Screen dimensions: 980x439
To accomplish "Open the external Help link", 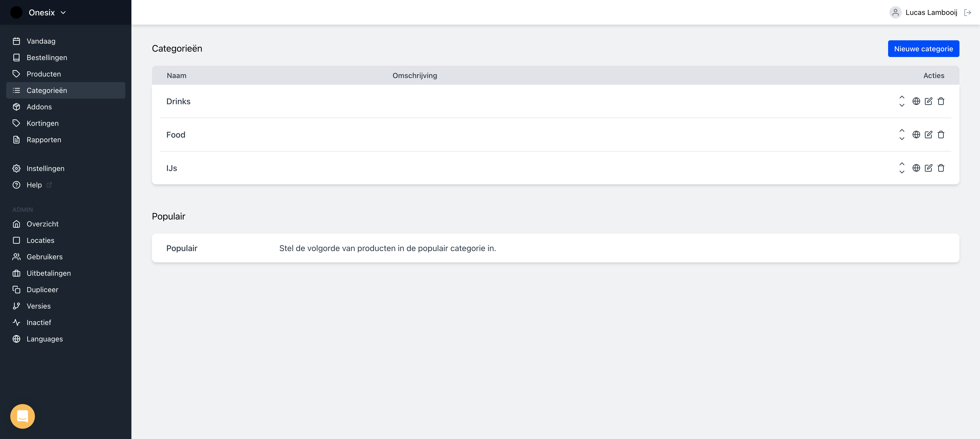I will point(65,185).
